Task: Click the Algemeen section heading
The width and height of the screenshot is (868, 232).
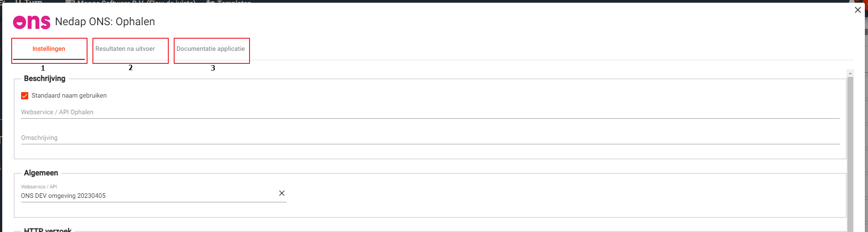Action: (x=41, y=173)
